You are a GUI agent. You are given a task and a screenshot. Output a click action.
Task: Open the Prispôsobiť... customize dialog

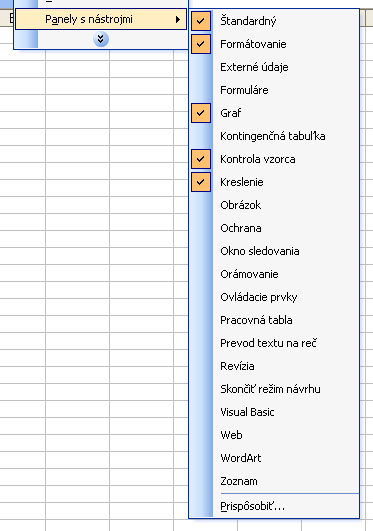pos(274,506)
